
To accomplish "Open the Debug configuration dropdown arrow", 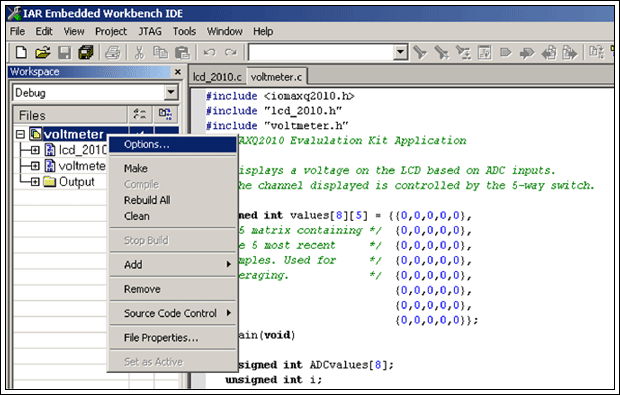I will [x=171, y=93].
